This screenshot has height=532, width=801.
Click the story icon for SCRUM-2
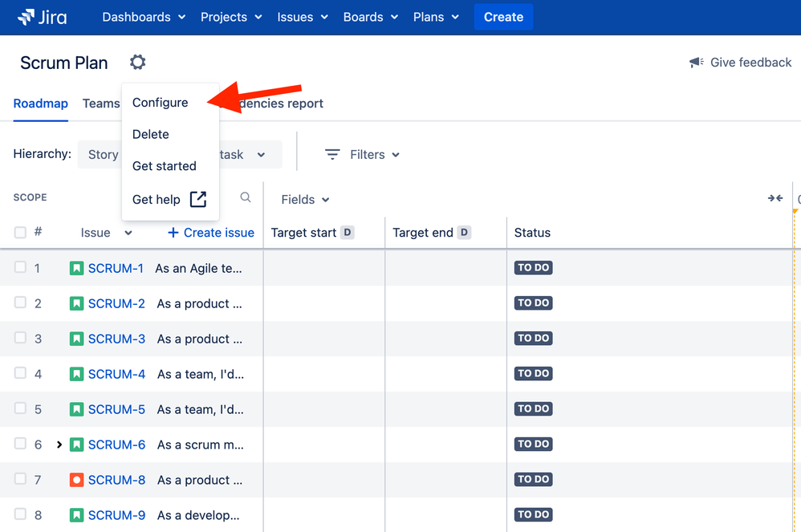[76, 304]
